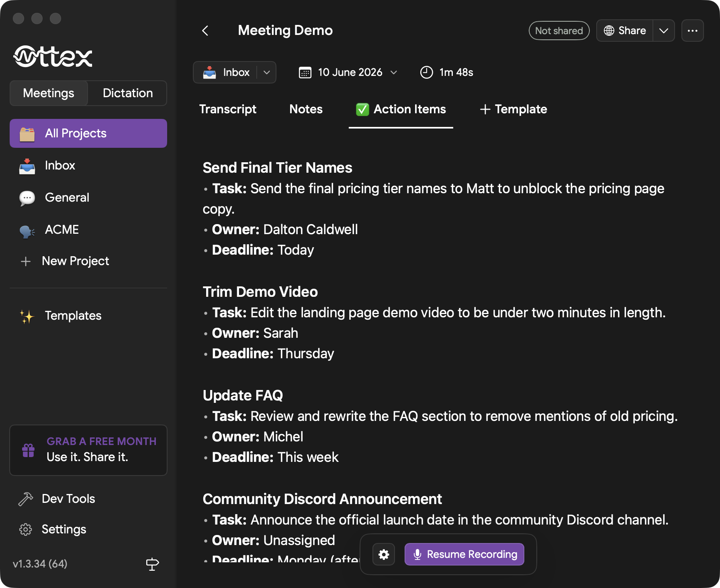The width and height of the screenshot is (720, 588).
Task: Expand the Share dropdown arrow
Action: (x=664, y=31)
